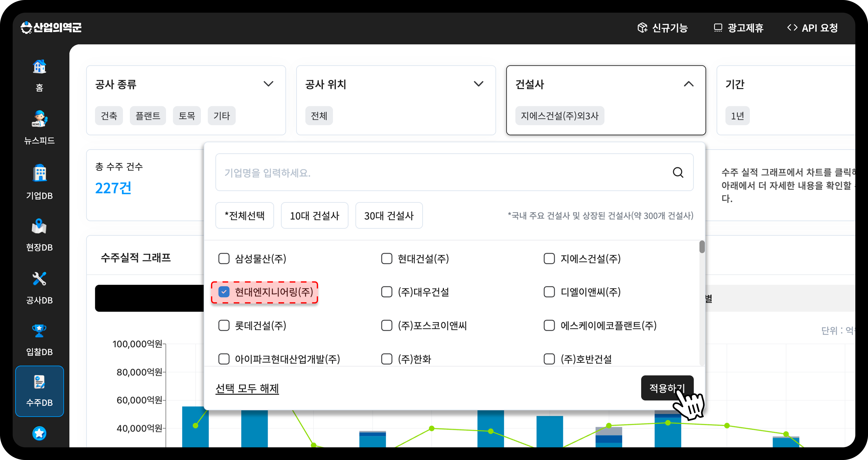Open 광고제휴 in the top bar

[739, 28]
